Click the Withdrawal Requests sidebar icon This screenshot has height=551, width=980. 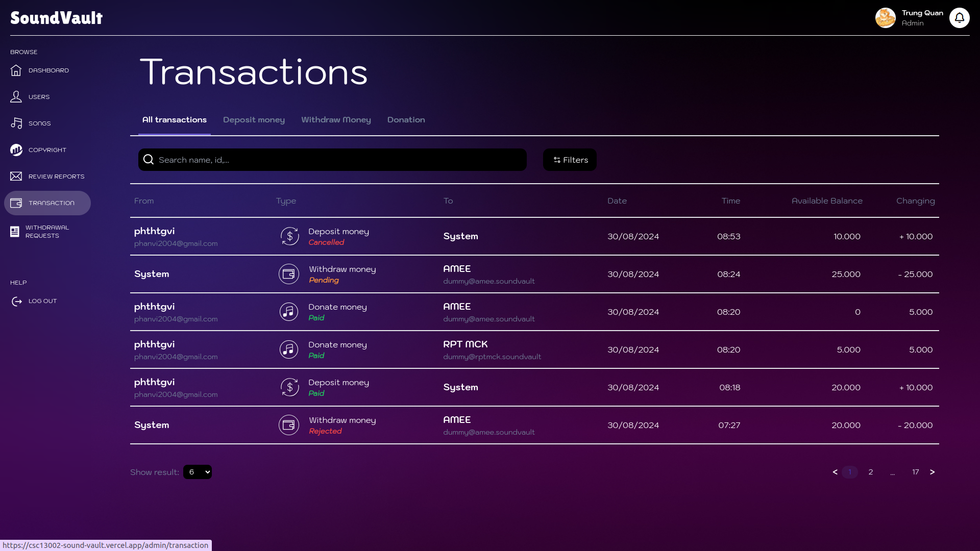tap(15, 231)
